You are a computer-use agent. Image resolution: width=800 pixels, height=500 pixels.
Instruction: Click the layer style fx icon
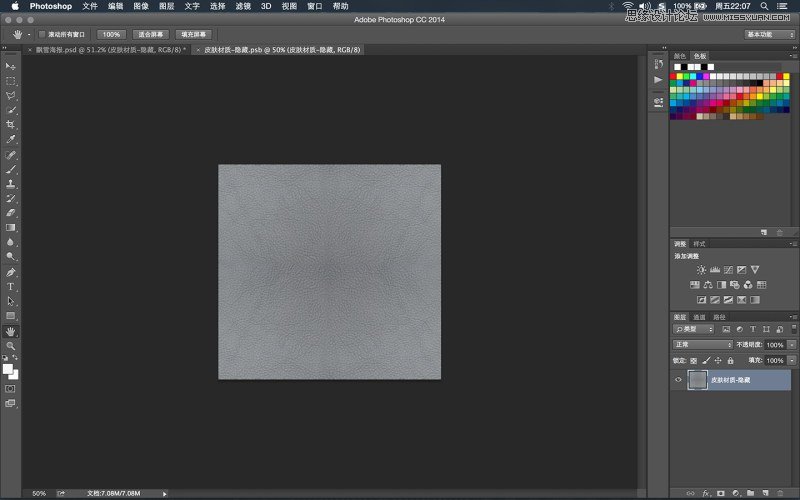[705, 493]
